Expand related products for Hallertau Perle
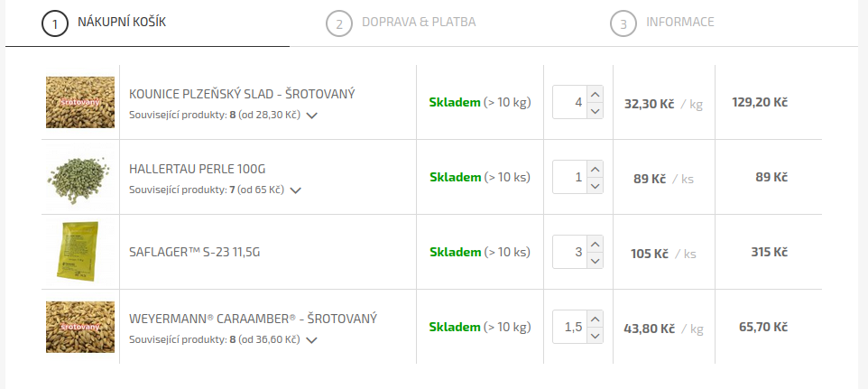This screenshot has height=389, width=868. pyautogui.click(x=296, y=190)
